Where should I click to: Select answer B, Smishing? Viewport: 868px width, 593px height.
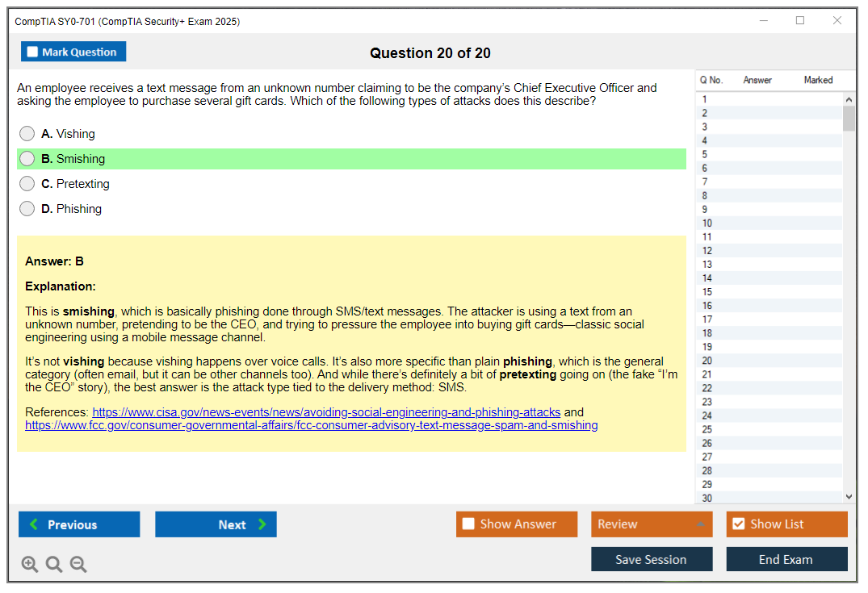tap(27, 158)
